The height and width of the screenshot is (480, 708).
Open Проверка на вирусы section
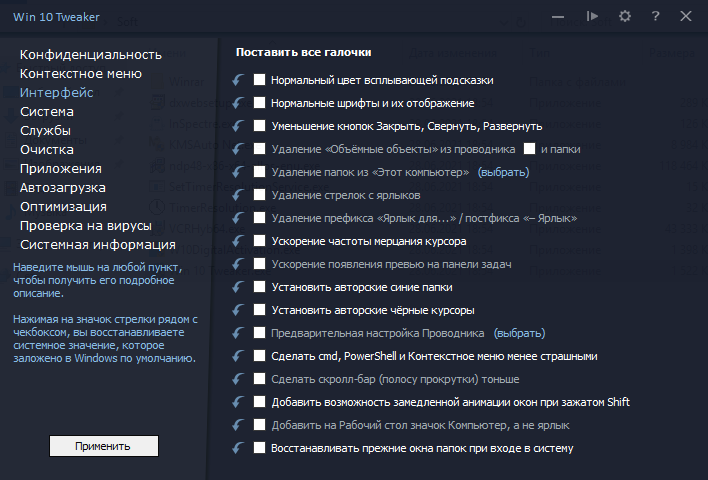(86, 225)
